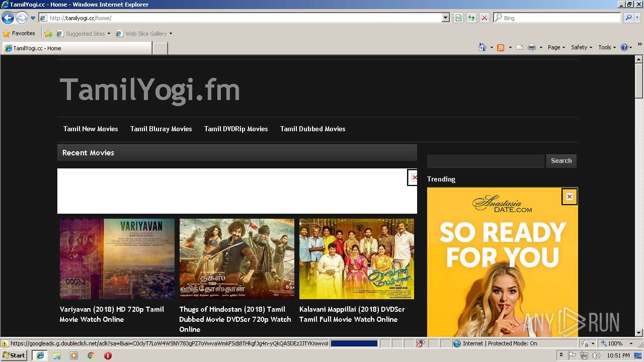Open Thugs of Hindostan (2018) title link

point(235,319)
